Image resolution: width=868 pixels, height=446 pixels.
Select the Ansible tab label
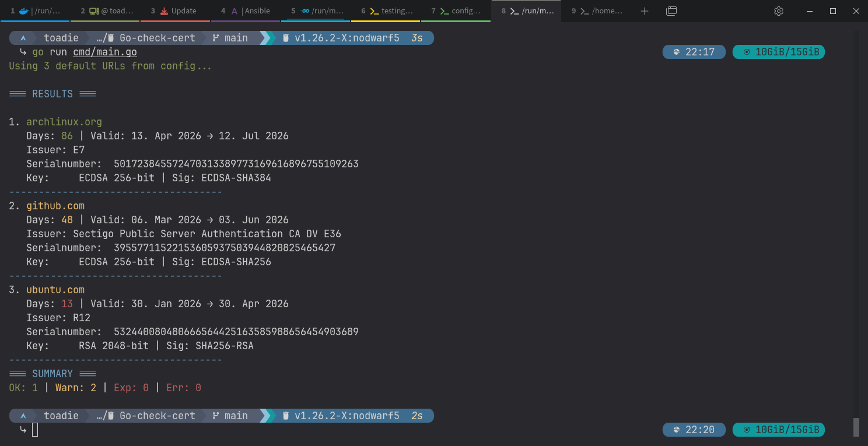257,11
